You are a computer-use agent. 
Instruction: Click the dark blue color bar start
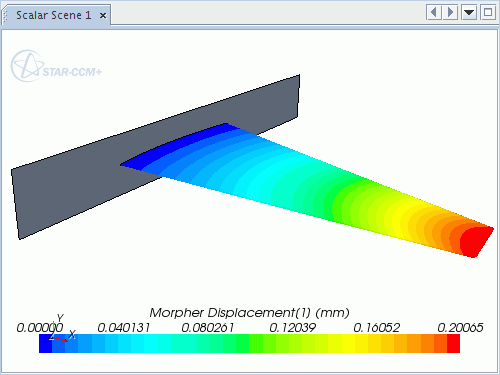45,343
